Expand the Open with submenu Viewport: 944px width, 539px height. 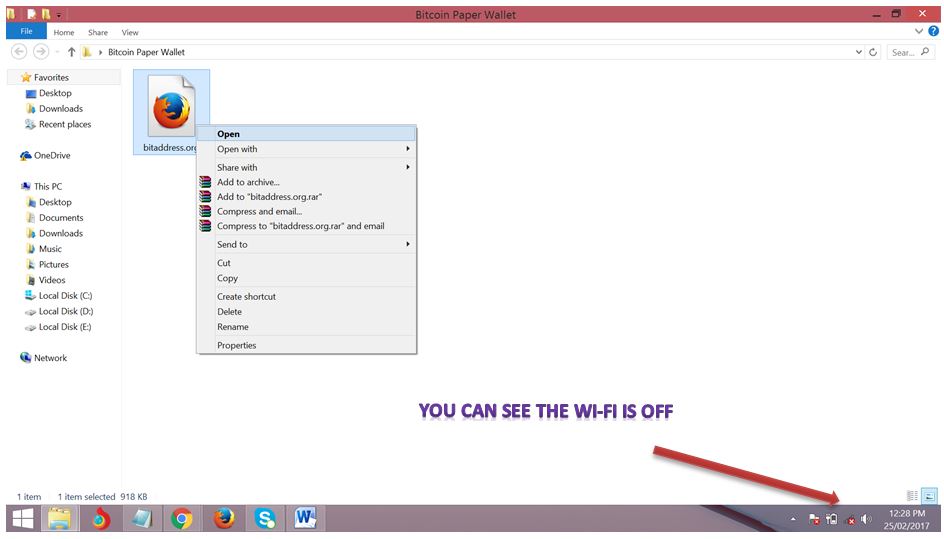point(408,149)
